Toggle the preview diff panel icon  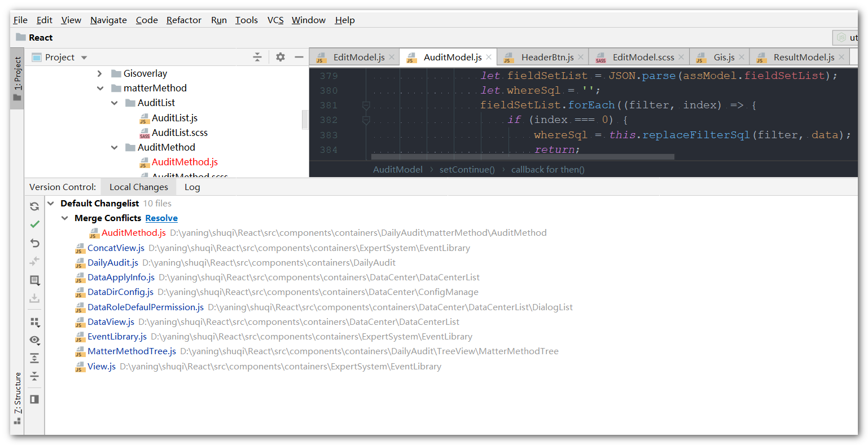pos(34,399)
